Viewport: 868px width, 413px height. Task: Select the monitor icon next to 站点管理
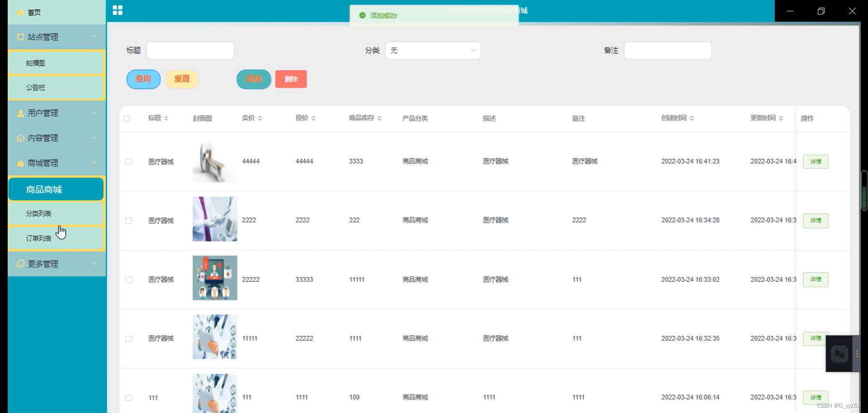[x=20, y=37]
